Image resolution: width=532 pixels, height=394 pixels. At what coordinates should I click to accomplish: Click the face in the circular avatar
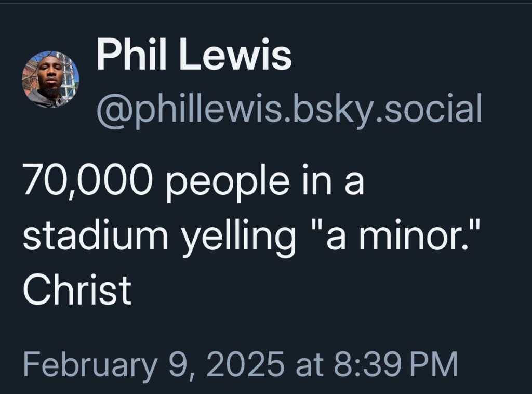coord(50,78)
